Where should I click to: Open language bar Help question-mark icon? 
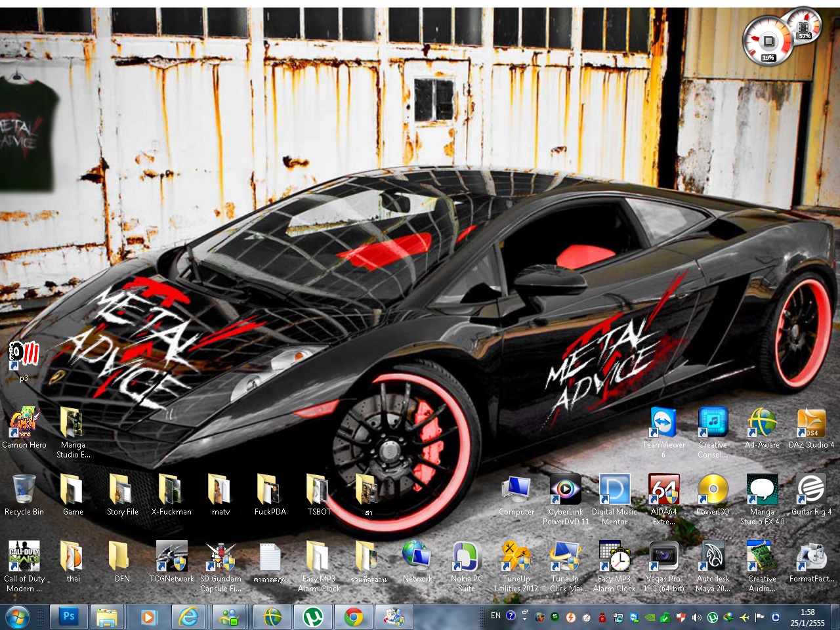pos(511,616)
